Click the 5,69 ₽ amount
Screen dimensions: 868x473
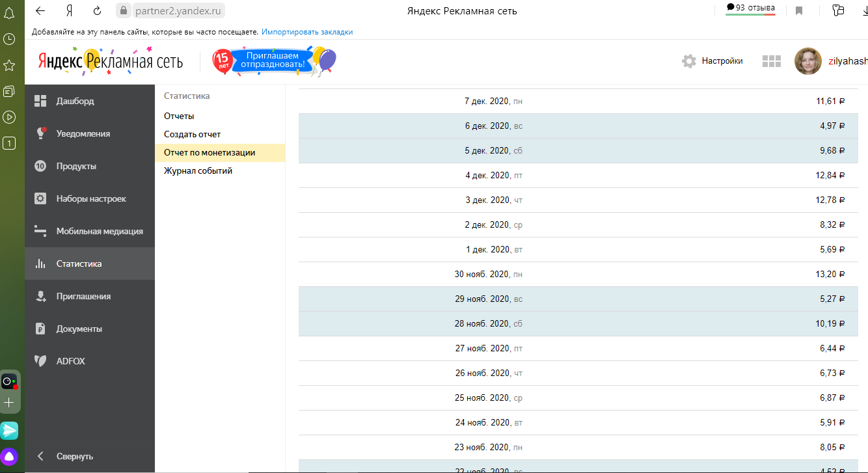pos(833,249)
